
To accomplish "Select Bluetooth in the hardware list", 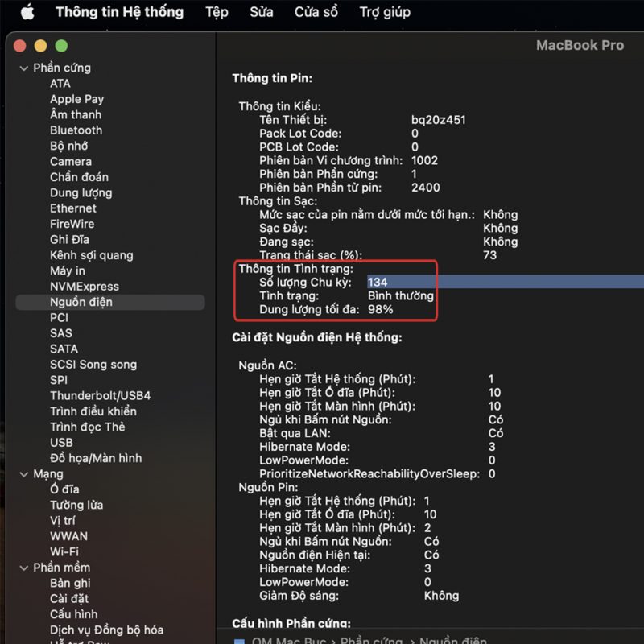I will [x=76, y=130].
